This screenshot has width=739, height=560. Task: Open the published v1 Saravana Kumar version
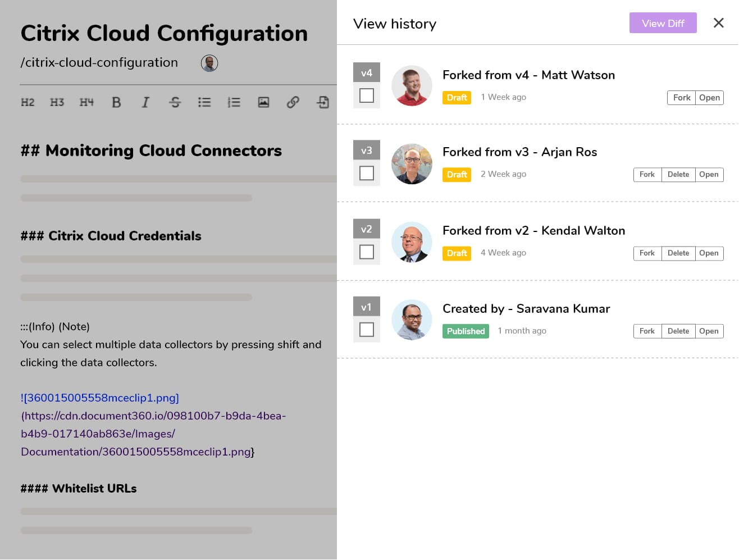click(x=709, y=331)
